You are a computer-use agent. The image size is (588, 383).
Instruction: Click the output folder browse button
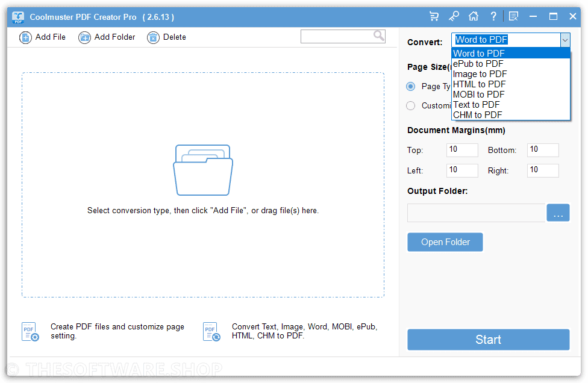click(x=558, y=213)
